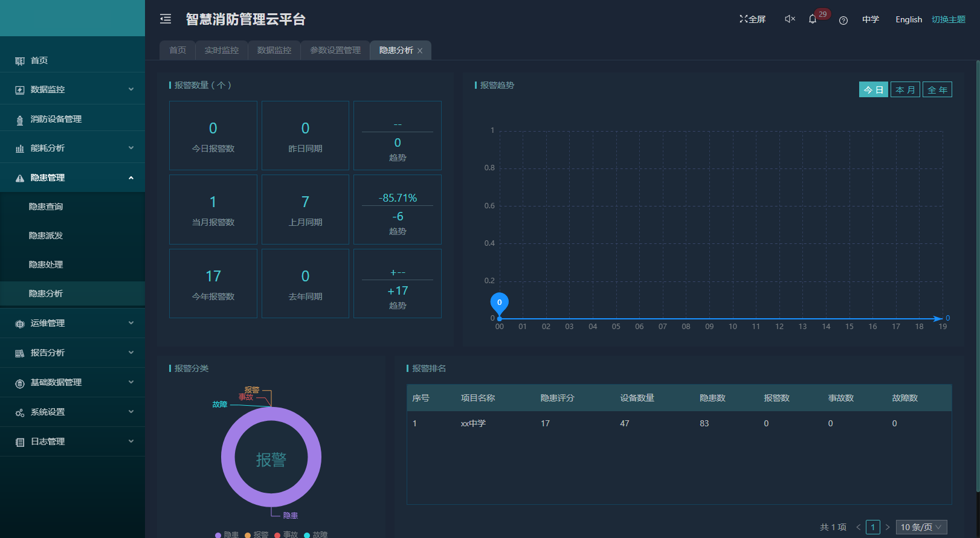Expand the 报告分析 menu chevron
The image size is (980, 538).
pyautogui.click(x=131, y=353)
